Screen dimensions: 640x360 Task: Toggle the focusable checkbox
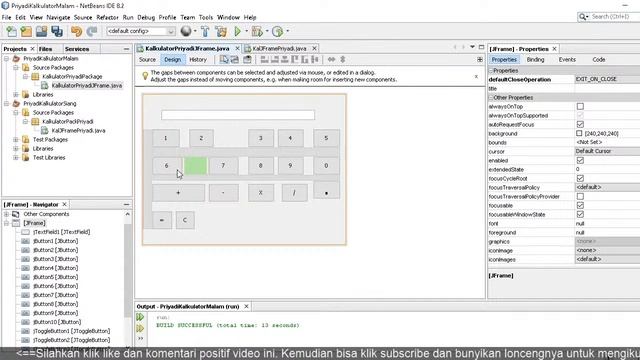580,205
